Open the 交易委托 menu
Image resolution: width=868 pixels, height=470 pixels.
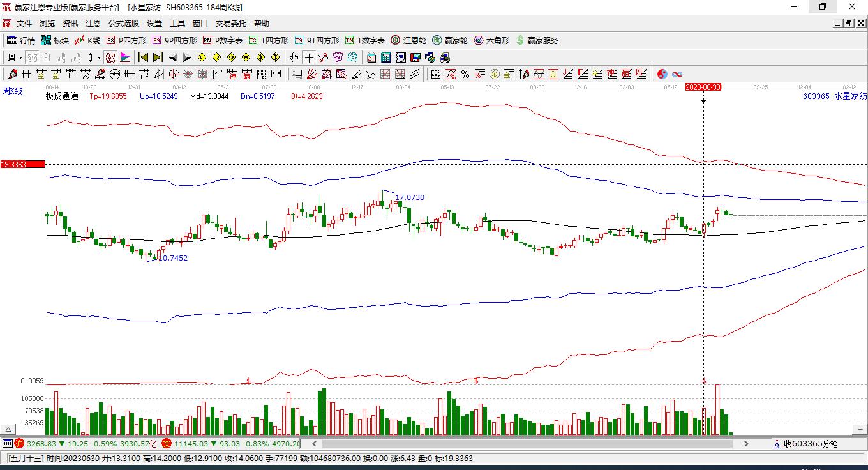231,24
